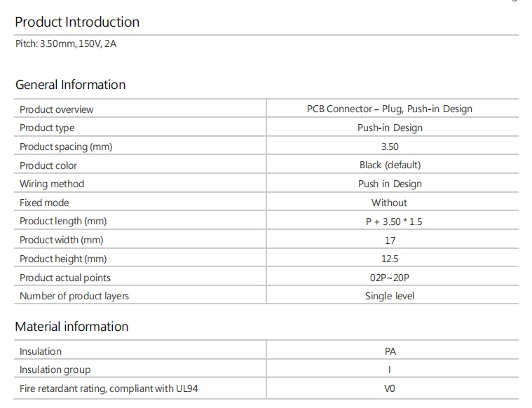Screen dimensions: 532x408
Task: Select the Insulation group row label
Action: click(55, 369)
